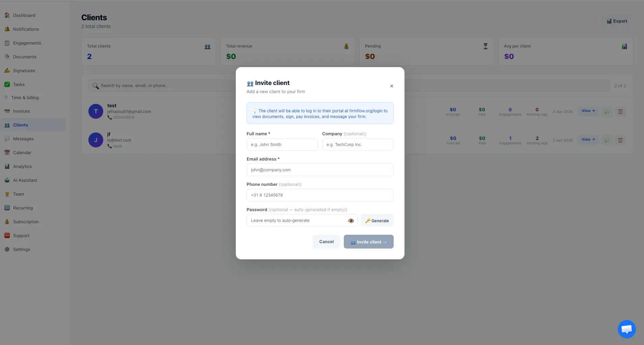Open the Signatures section
644x345 pixels.
(24, 70)
